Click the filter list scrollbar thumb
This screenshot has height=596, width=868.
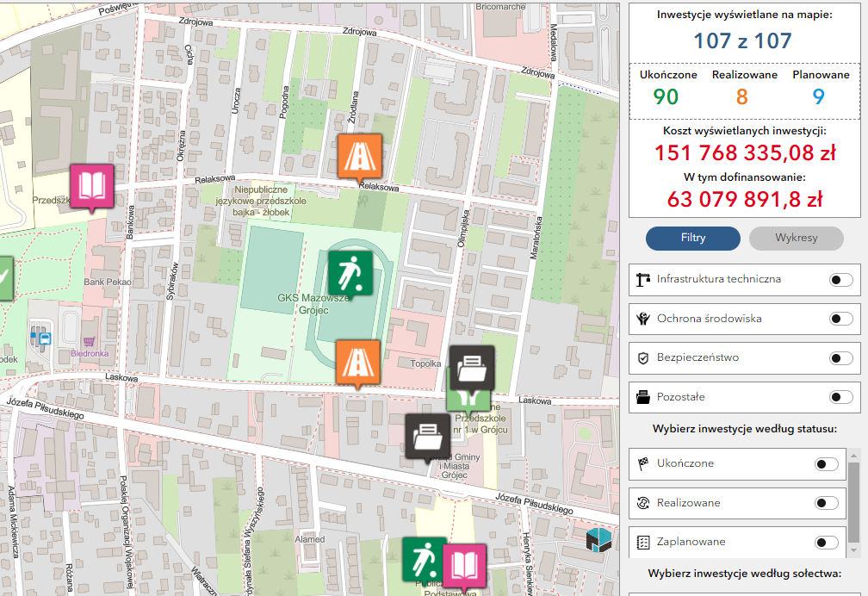click(854, 502)
